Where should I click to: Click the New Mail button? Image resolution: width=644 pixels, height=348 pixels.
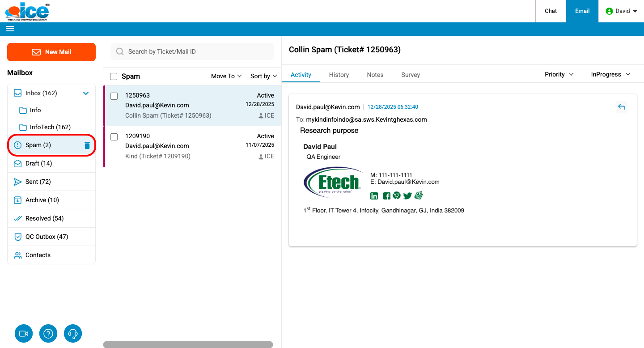(x=51, y=52)
